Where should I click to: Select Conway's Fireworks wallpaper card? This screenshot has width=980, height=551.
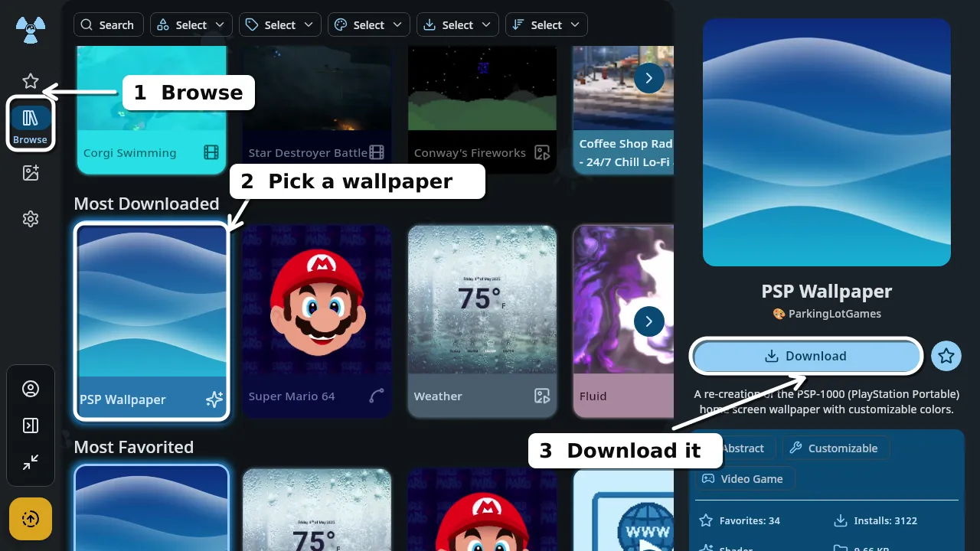click(482, 109)
